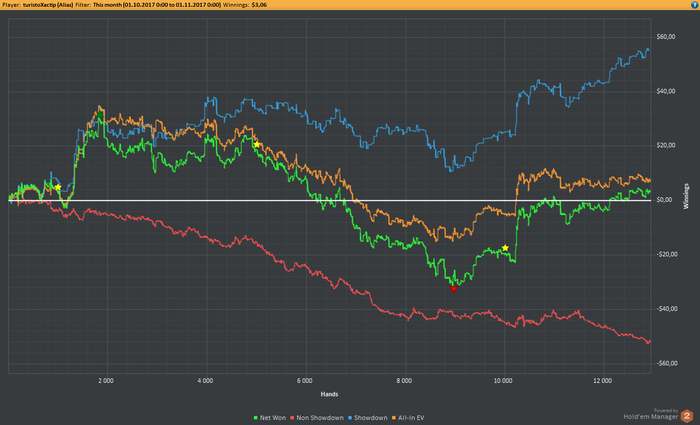Click the help icon in the header bar
This screenshot has height=425, width=700.
(x=694, y=4)
